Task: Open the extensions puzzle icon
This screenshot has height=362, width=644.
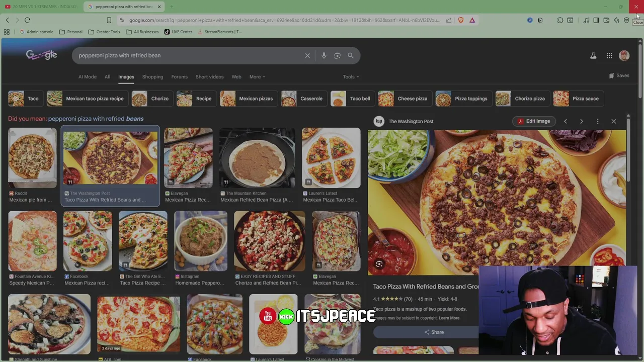Action: [560, 20]
